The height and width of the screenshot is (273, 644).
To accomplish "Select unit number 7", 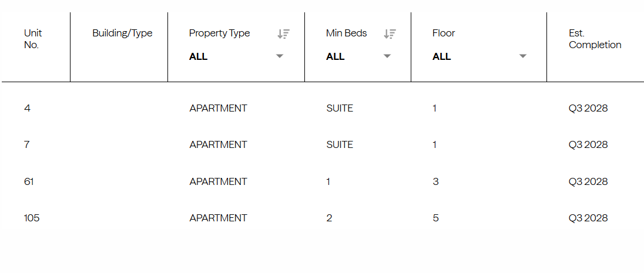I will [x=27, y=144].
